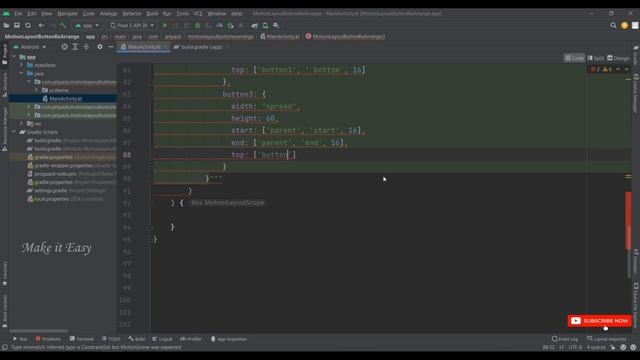
Task: Collapse the Gradle Scripts node
Action: point(15,132)
